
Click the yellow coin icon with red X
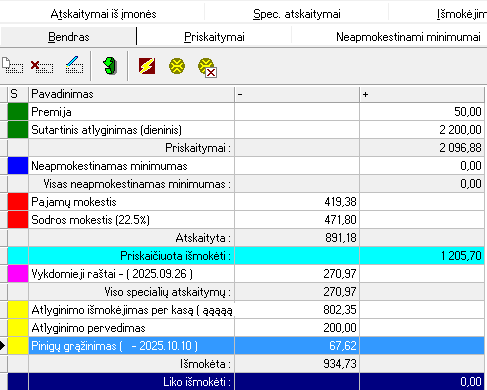coord(207,67)
